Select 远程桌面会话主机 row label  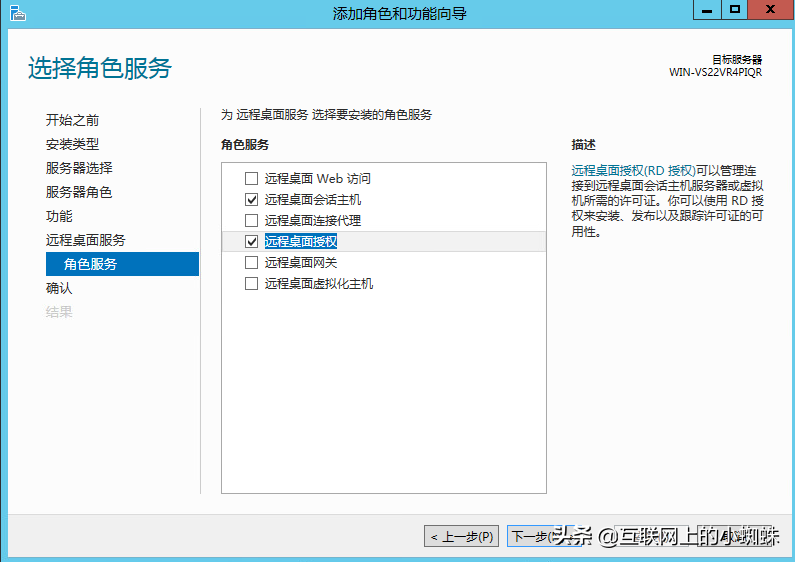[313, 200]
